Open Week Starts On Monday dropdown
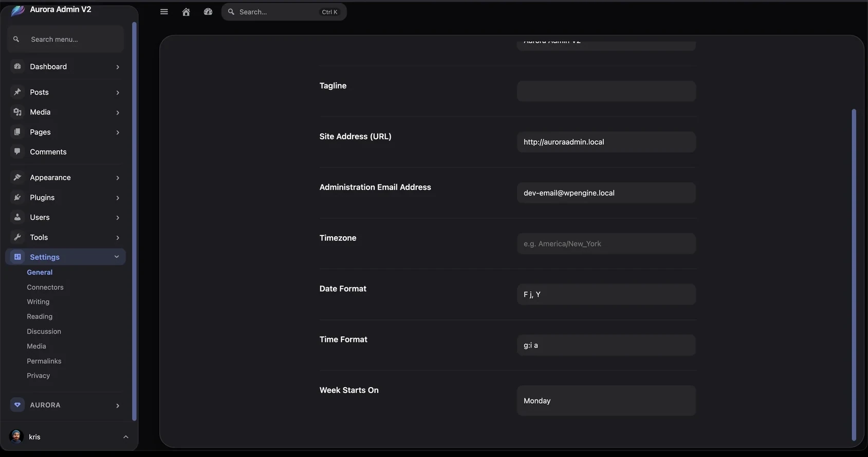 (606, 401)
